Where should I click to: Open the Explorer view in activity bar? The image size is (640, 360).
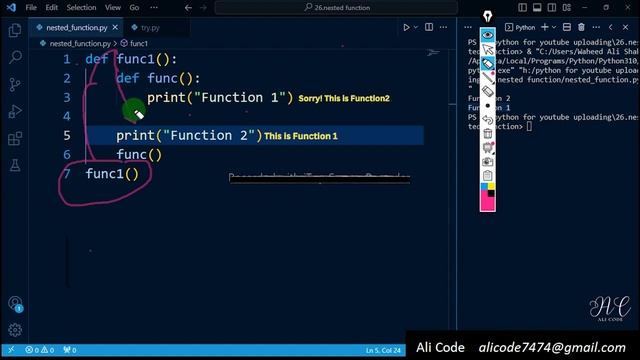pyautogui.click(x=15, y=30)
